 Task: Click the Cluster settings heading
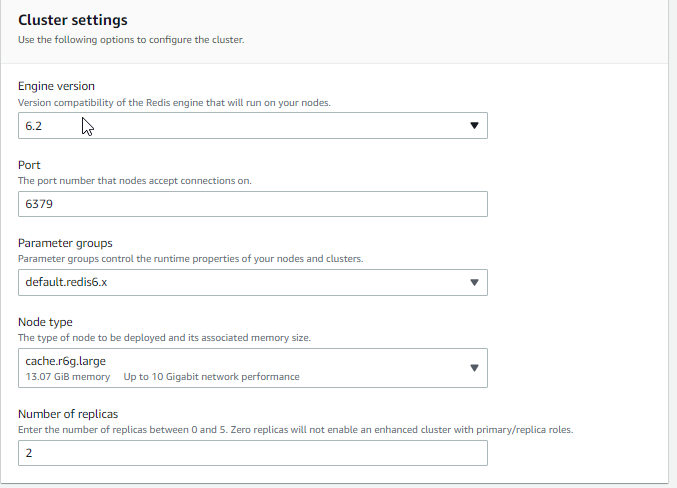73,20
